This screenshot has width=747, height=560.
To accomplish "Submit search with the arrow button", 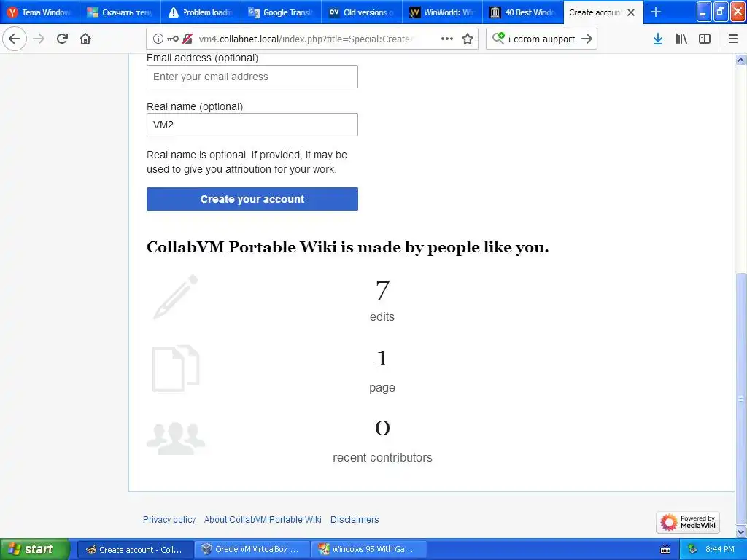I will pos(587,39).
